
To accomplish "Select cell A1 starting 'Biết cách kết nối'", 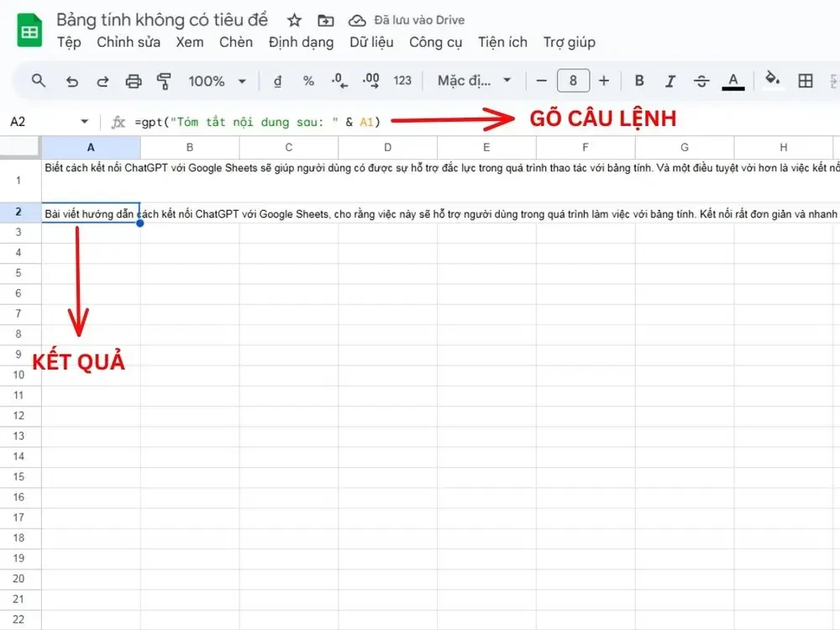I will (91, 181).
